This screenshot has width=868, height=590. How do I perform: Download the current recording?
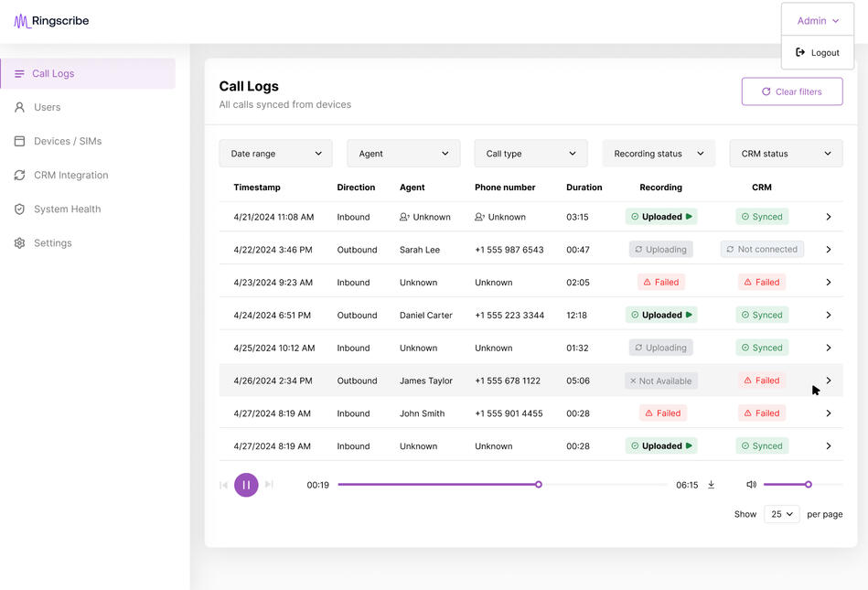point(711,485)
